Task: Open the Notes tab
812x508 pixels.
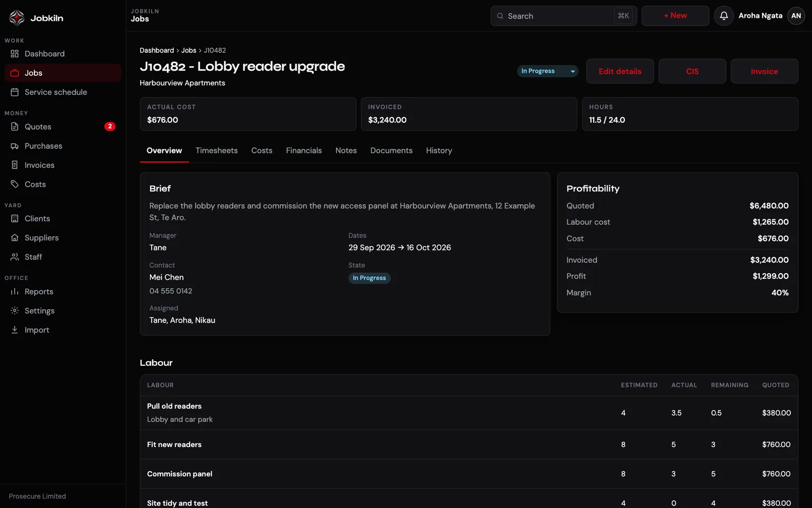Action: (346, 151)
